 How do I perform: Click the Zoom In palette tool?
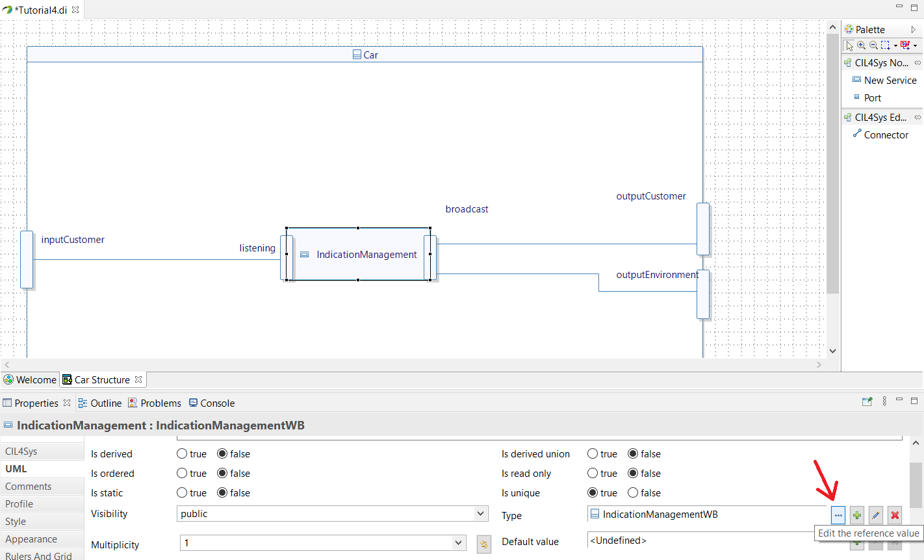(x=862, y=45)
